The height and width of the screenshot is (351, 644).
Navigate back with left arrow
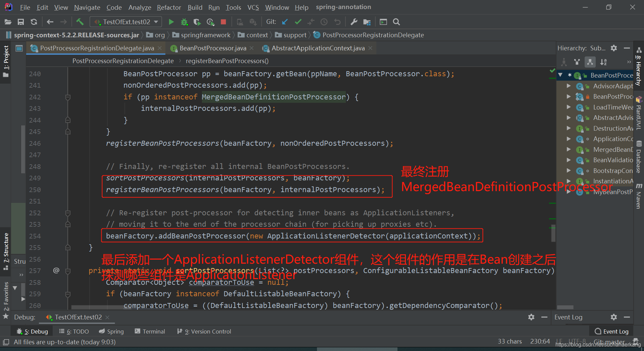click(50, 22)
